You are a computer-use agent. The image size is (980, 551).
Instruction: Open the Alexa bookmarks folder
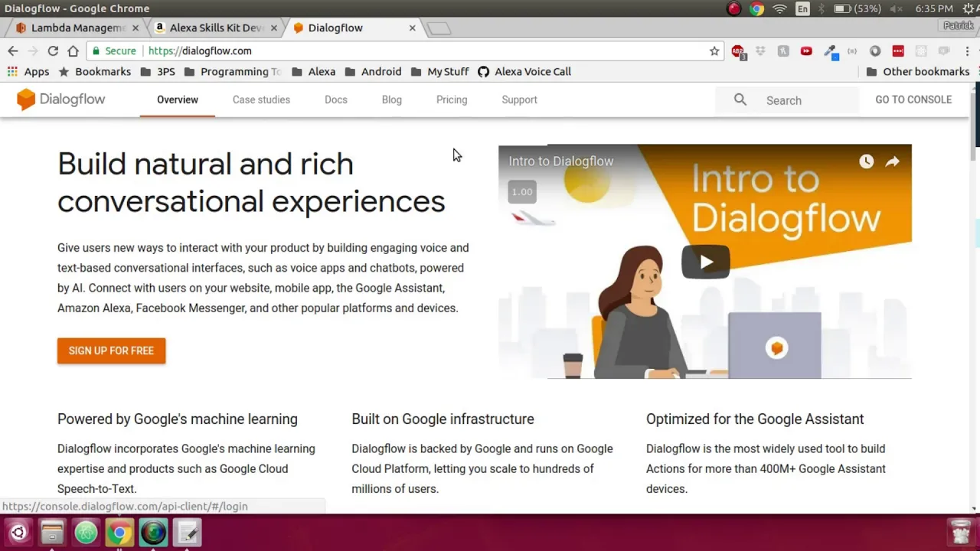314,71
